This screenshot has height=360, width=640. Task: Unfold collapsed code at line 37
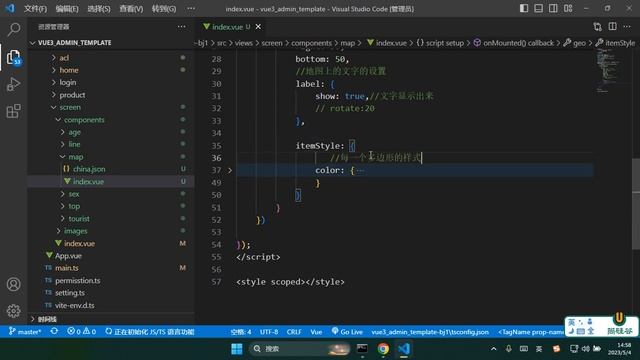(230, 170)
